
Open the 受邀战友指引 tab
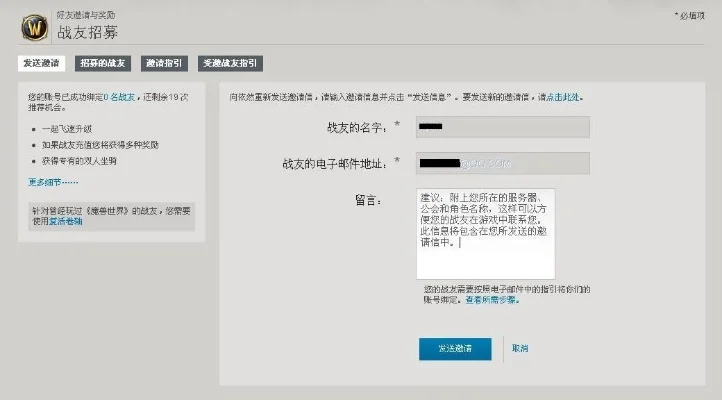230,63
